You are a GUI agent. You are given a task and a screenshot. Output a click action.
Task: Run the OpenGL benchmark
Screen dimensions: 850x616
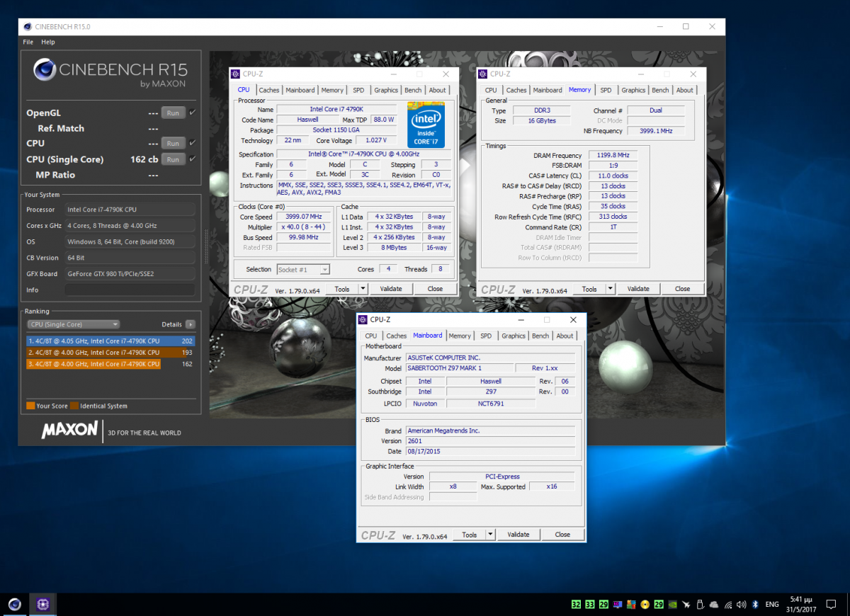(x=173, y=113)
